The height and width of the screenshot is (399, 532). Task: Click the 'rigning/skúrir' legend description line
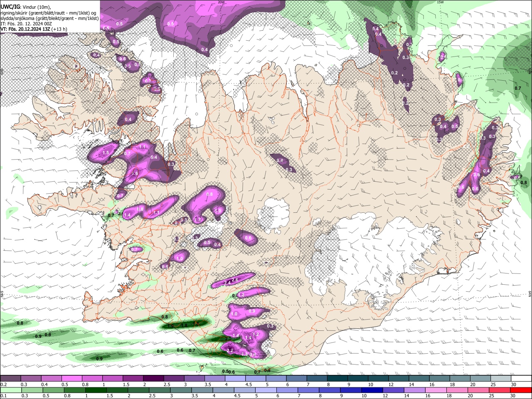48,12
